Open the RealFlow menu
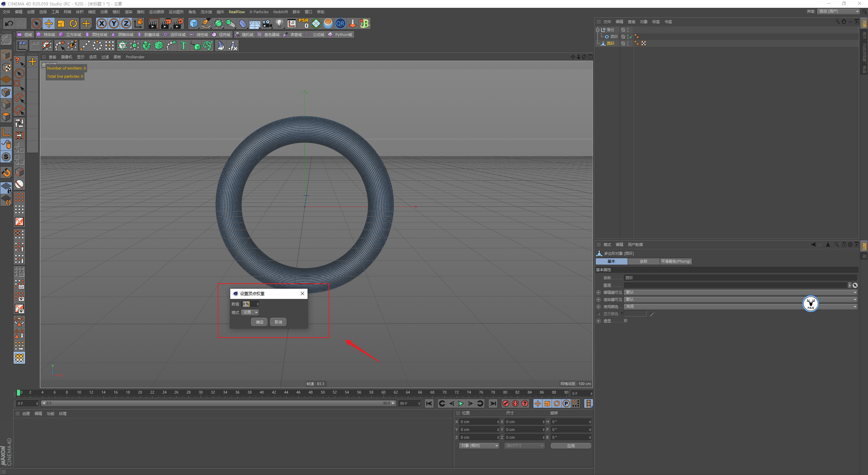Screen dimensions: 868x475 (x=236, y=12)
